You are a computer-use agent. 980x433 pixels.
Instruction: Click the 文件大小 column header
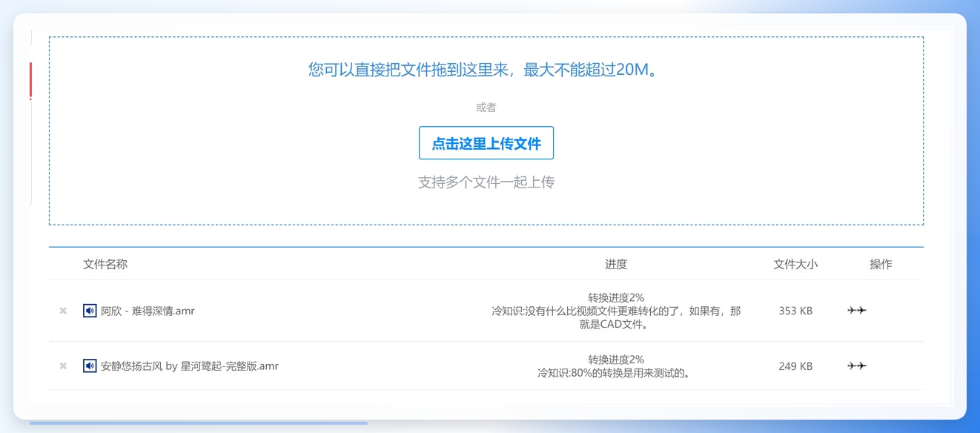pos(795,264)
